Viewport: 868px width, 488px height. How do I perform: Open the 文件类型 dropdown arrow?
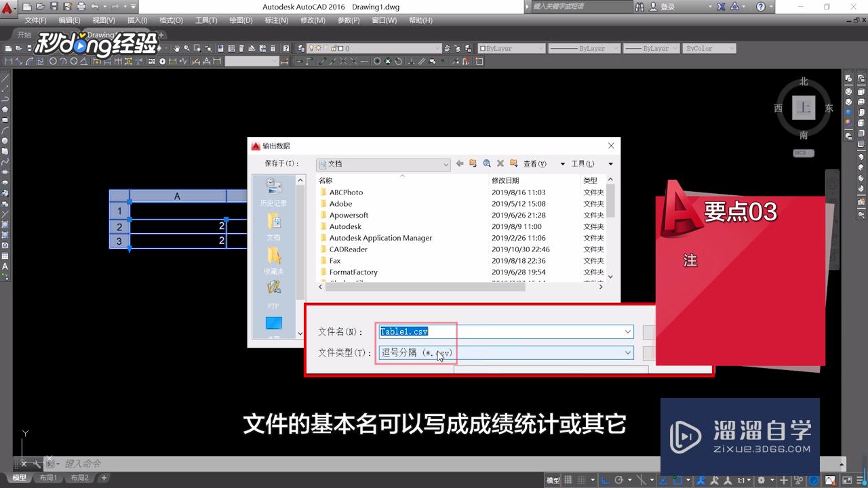tap(628, 352)
